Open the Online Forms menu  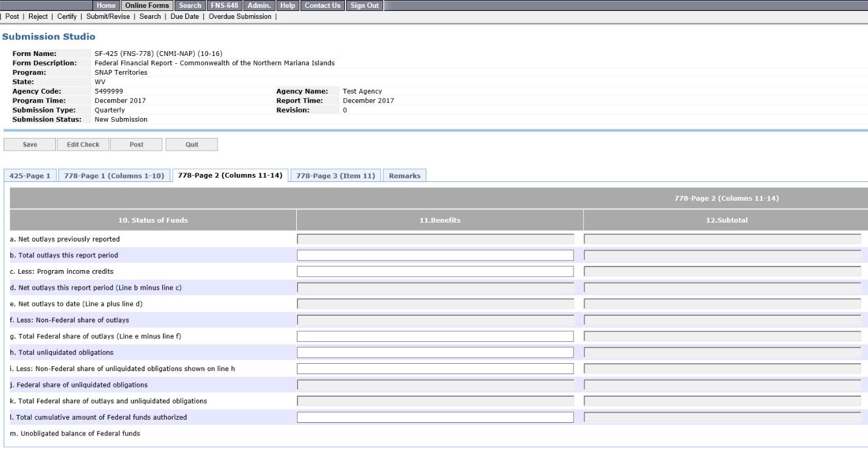tap(146, 5)
